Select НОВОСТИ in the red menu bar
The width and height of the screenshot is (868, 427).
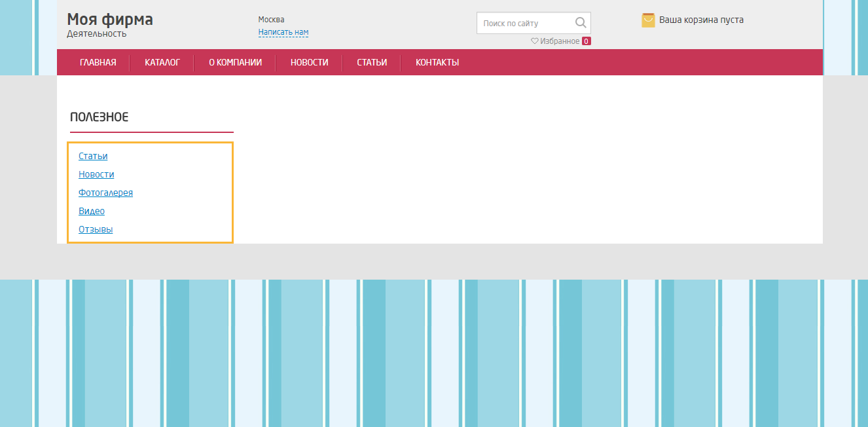(x=310, y=63)
